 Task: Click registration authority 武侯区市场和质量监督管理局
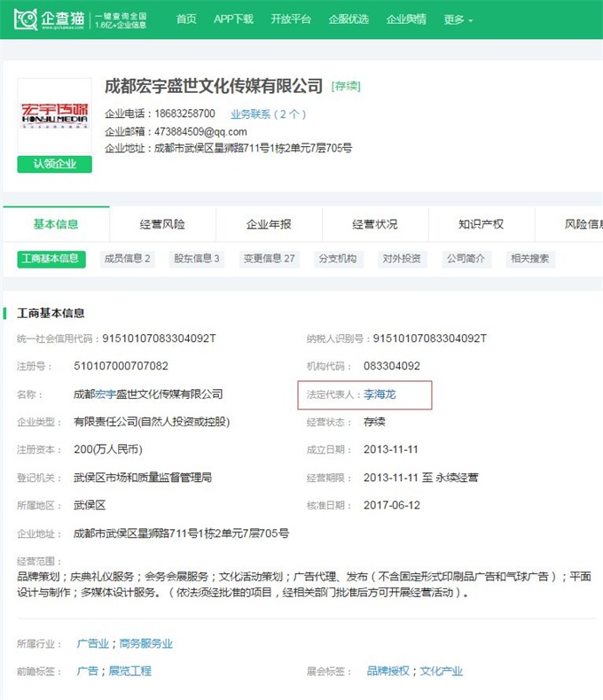point(143,478)
